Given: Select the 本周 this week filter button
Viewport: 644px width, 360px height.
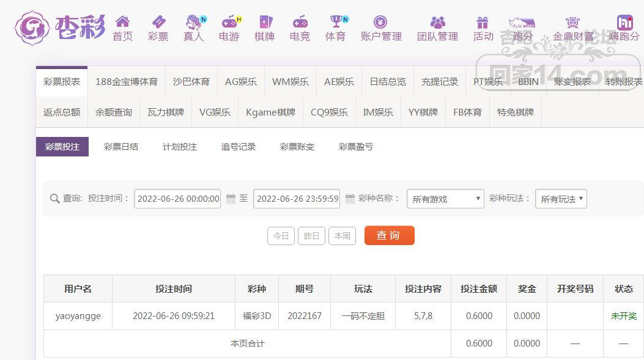Looking at the screenshot, I should 342,236.
